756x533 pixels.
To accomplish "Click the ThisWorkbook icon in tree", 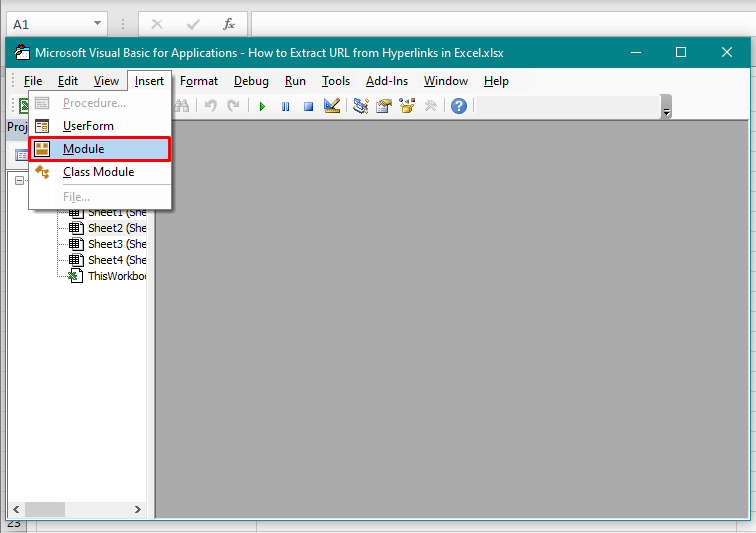I will (x=75, y=276).
